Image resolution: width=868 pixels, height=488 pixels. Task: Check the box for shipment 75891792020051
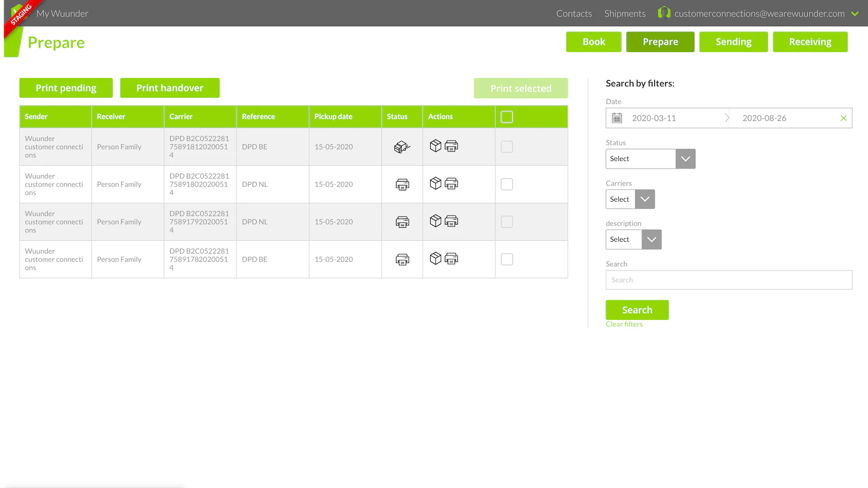507,222
